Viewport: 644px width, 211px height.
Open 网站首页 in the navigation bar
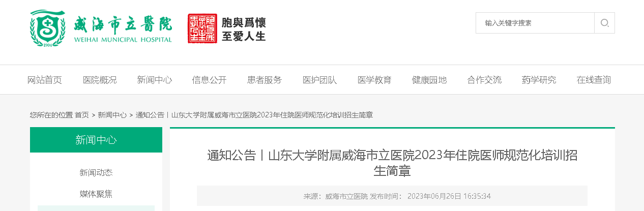(45, 80)
